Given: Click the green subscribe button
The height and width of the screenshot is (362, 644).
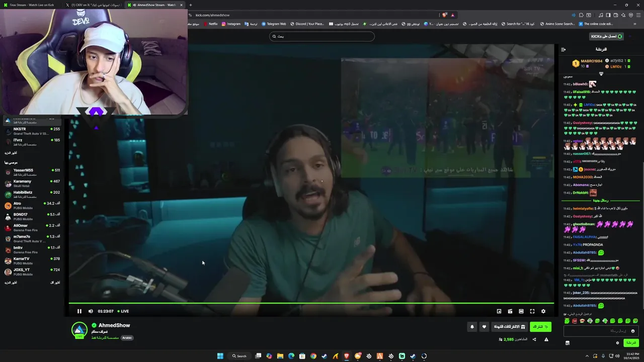Looking at the screenshot, I should 540,327.
